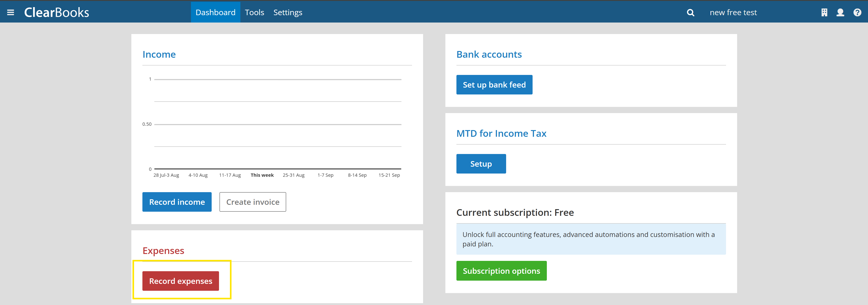Viewport: 868px width, 305px height.
Task: Click the MTD for Income Tax heading
Action: (501, 134)
